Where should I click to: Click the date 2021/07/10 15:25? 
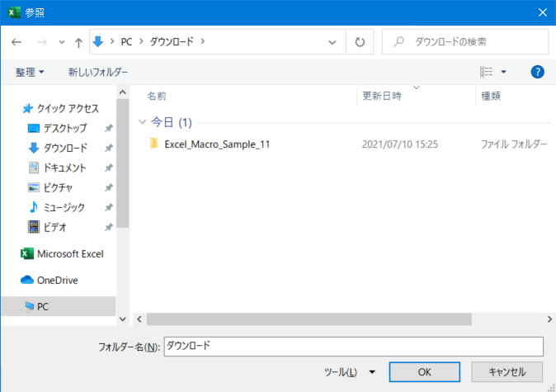tap(399, 144)
